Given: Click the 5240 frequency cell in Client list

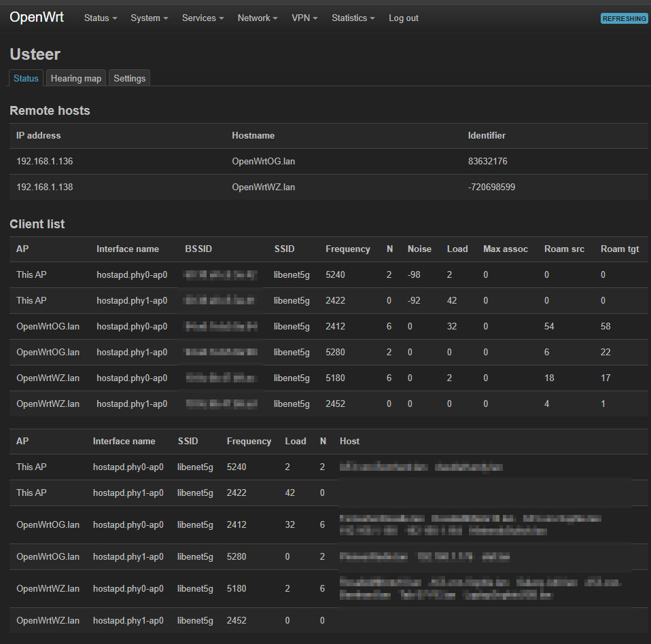Looking at the screenshot, I should pyautogui.click(x=336, y=274).
